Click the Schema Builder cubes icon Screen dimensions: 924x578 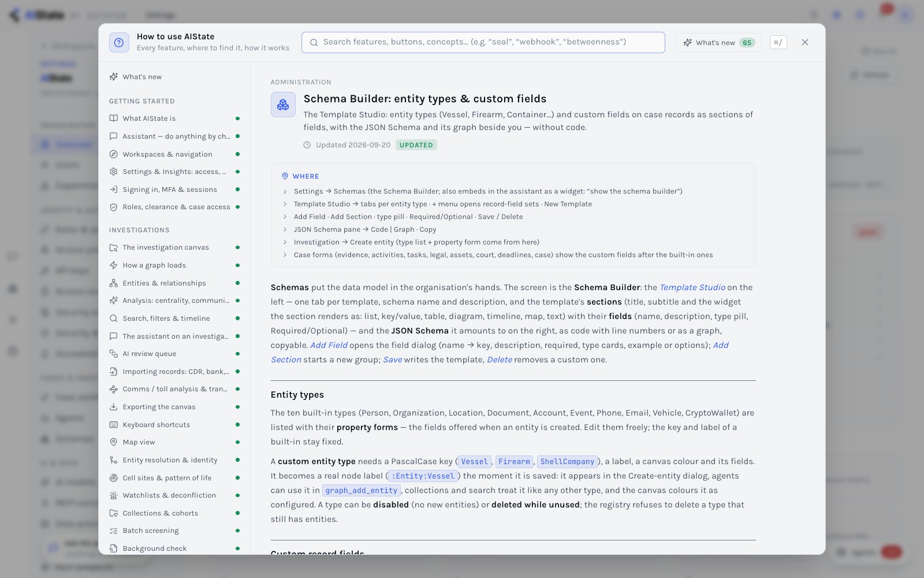283,105
